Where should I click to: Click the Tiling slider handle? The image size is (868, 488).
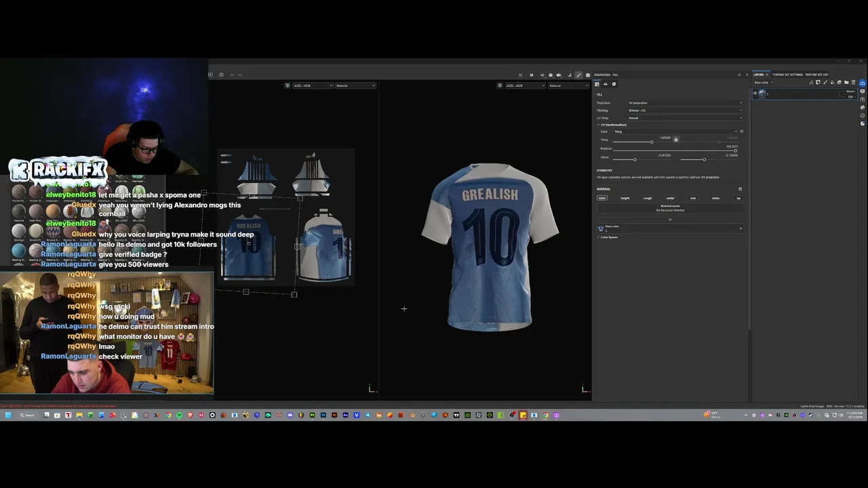pyautogui.click(x=652, y=142)
